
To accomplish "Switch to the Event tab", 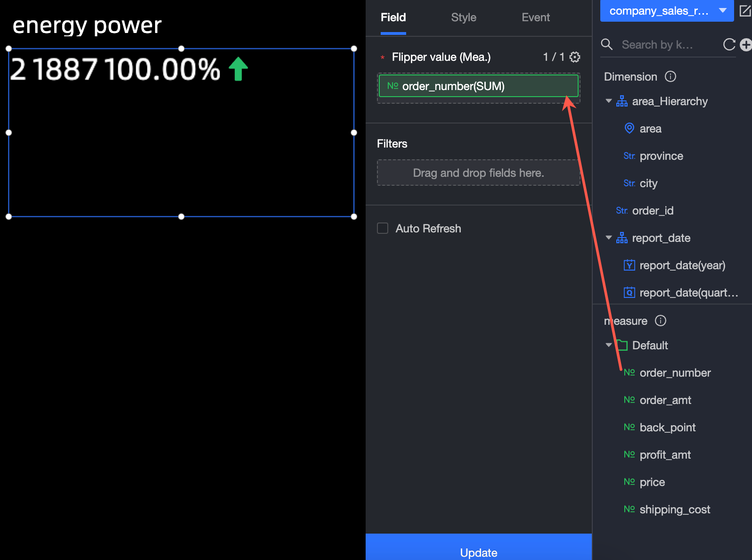I will tap(536, 17).
